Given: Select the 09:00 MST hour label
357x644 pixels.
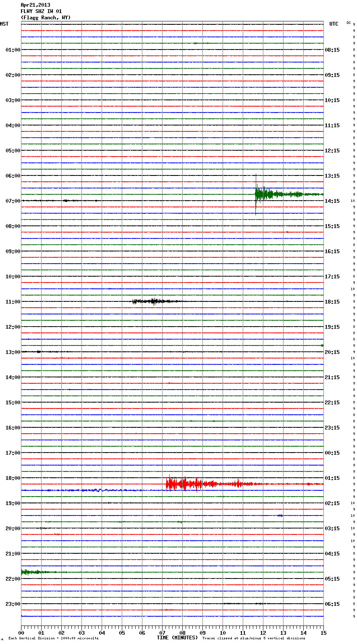Looking at the screenshot, I should click(13, 251).
